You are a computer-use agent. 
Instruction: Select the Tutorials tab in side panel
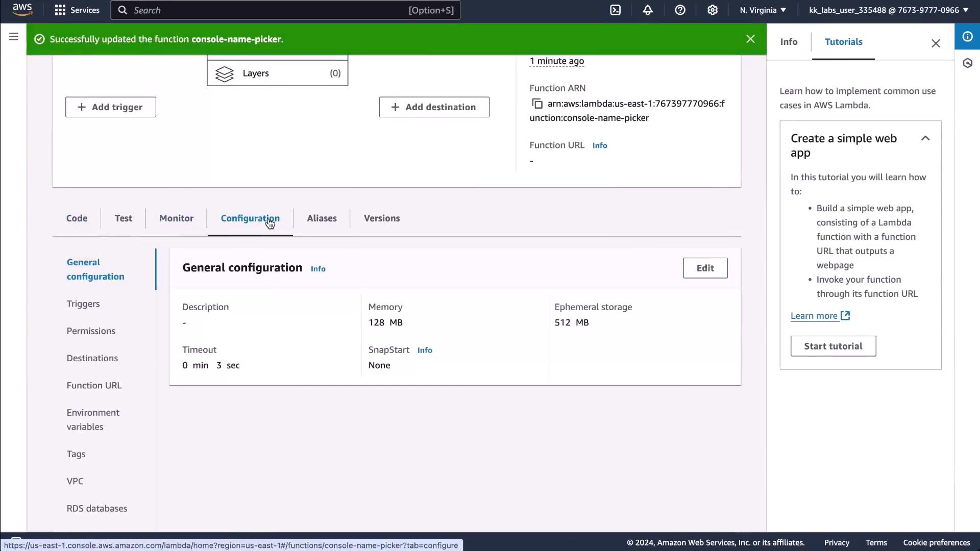pos(843,42)
